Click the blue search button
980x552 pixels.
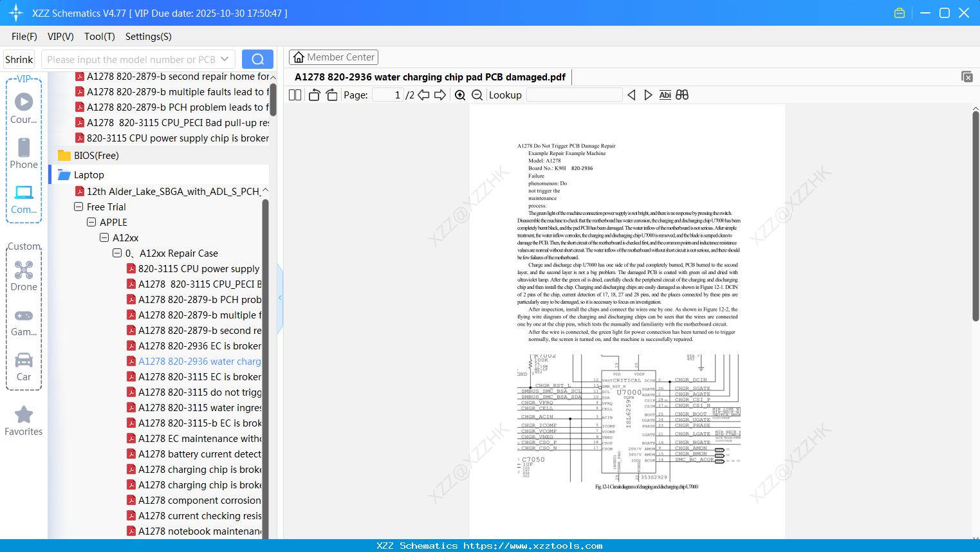pos(257,59)
